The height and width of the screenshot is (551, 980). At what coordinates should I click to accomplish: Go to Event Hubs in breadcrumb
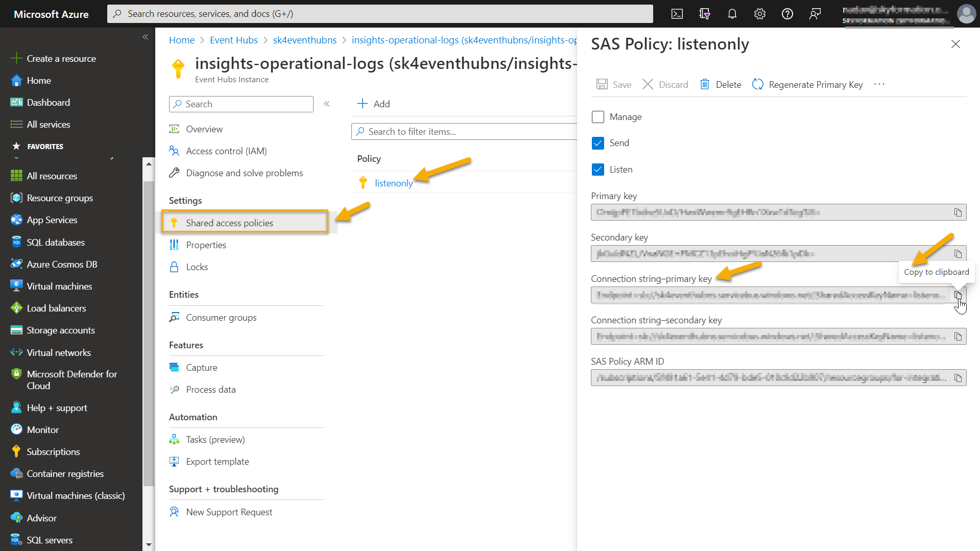pos(234,40)
